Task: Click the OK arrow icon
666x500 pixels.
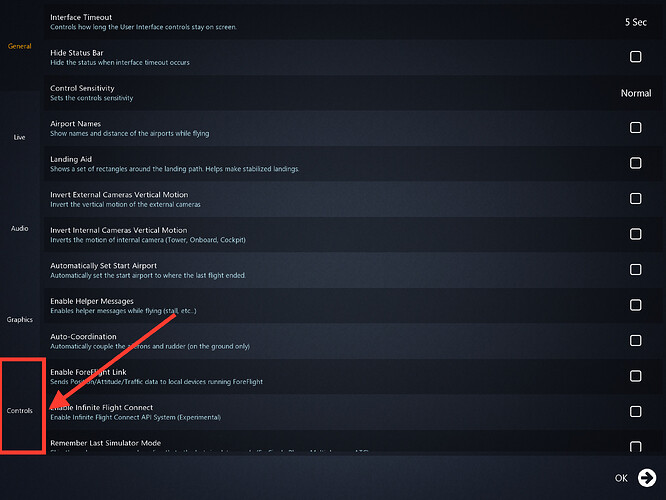Action: coord(646,478)
